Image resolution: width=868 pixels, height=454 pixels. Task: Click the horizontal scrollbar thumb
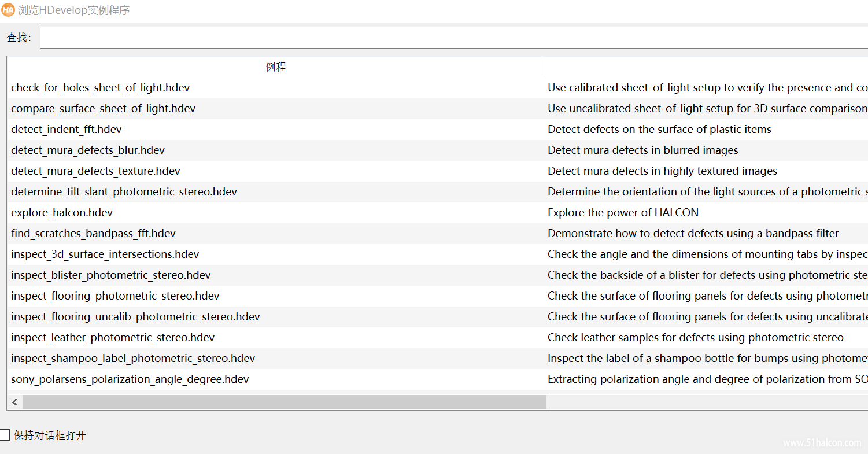coord(285,402)
